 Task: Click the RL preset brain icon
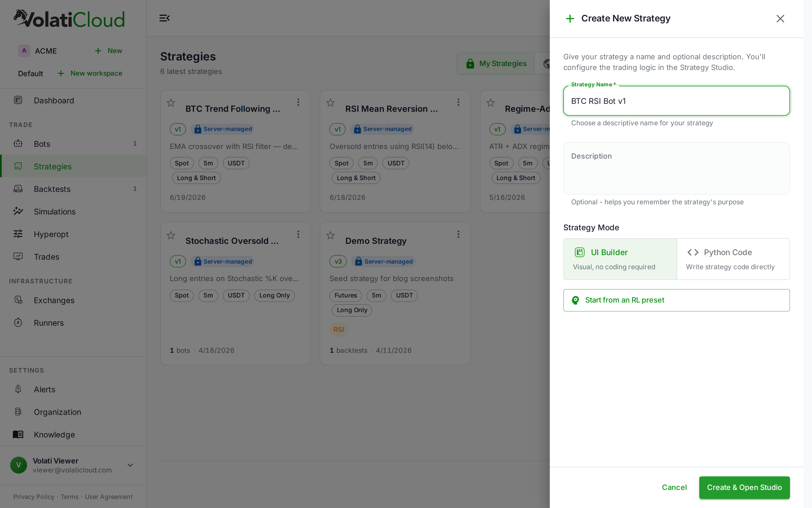(575, 300)
